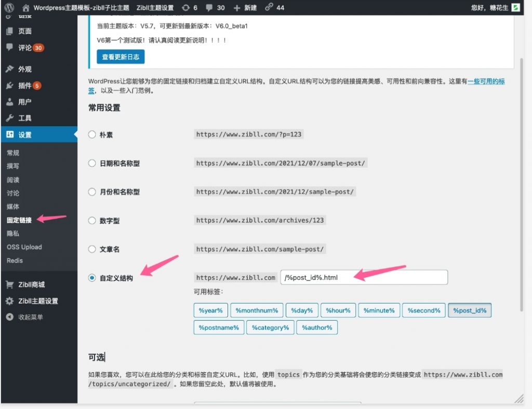Select the 数字型 radio option
This screenshot has height=409, width=532.
pos(92,221)
